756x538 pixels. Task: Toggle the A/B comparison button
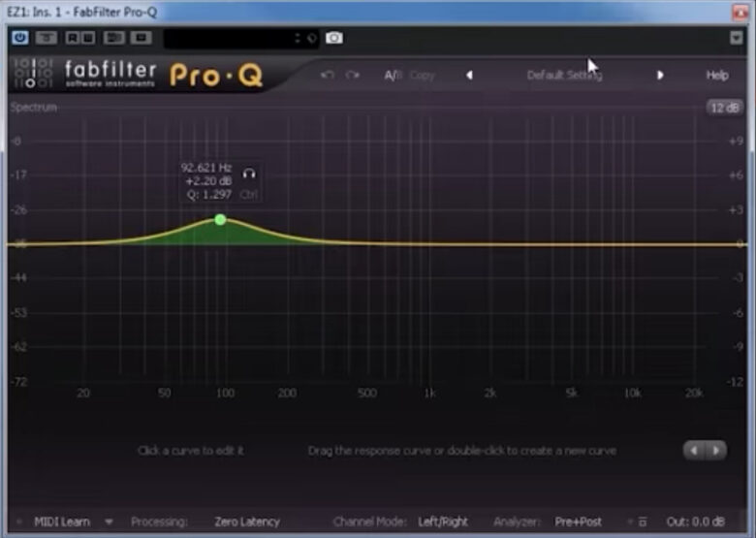(x=393, y=76)
